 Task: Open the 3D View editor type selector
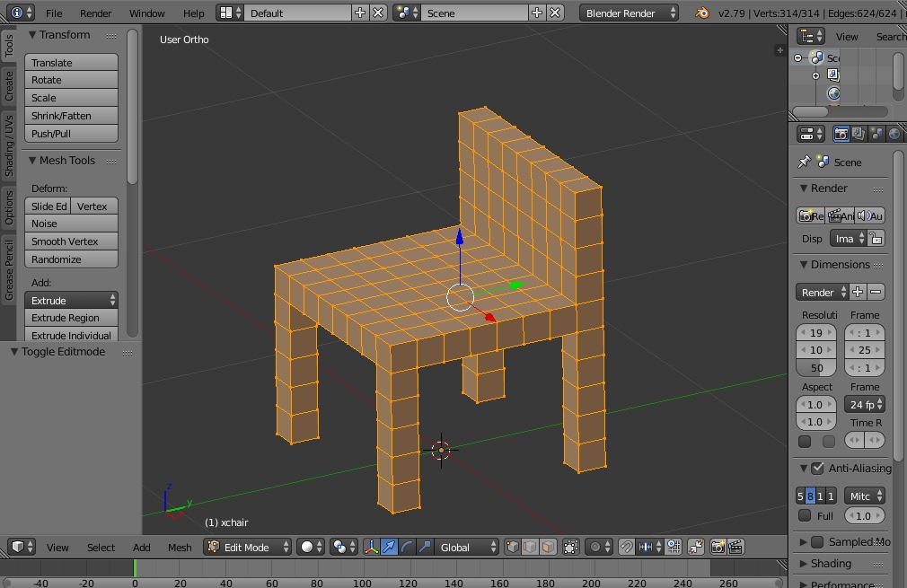click(23, 547)
